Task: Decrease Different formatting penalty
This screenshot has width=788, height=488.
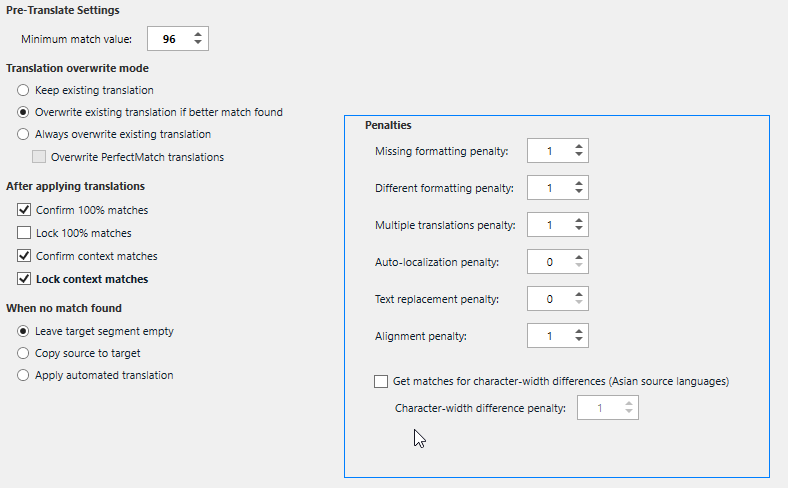Action: pos(579,191)
